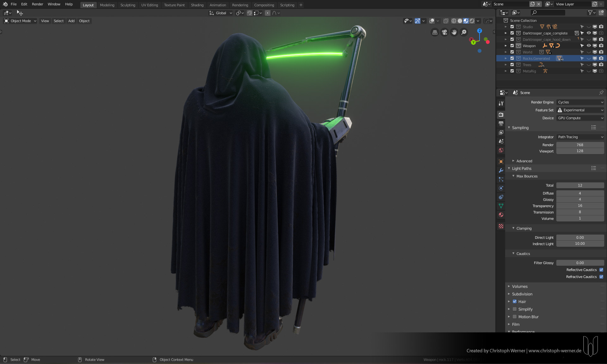Open Physics properties tab icon
The image size is (607, 364).
501,188
